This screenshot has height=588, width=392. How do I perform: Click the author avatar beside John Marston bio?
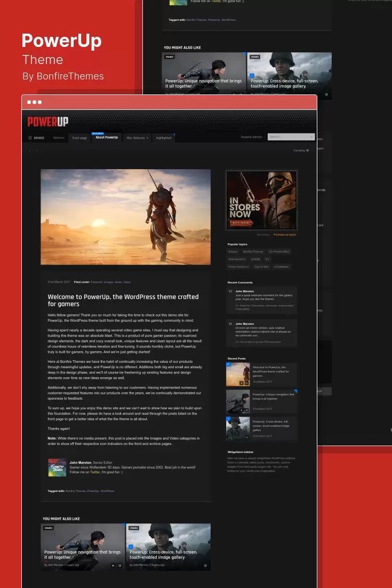(58, 467)
